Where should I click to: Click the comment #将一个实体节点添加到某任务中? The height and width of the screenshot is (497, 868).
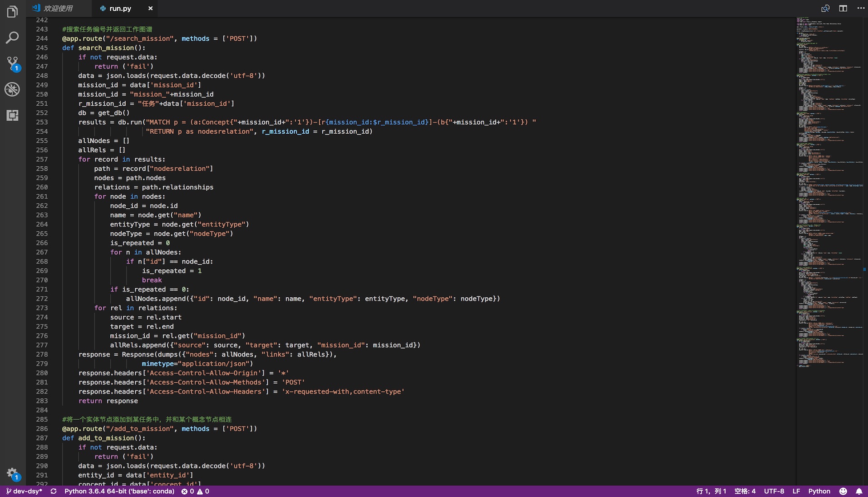[x=147, y=419]
